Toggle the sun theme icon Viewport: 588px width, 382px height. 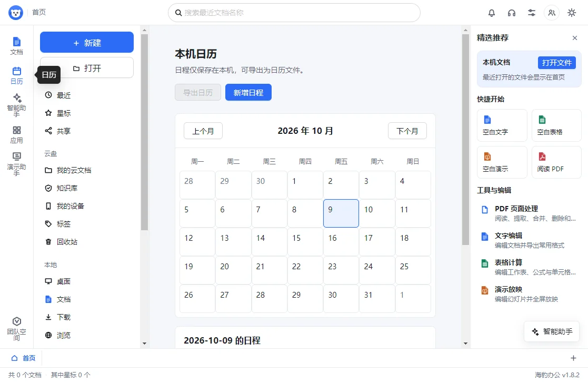click(x=572, y=13)
